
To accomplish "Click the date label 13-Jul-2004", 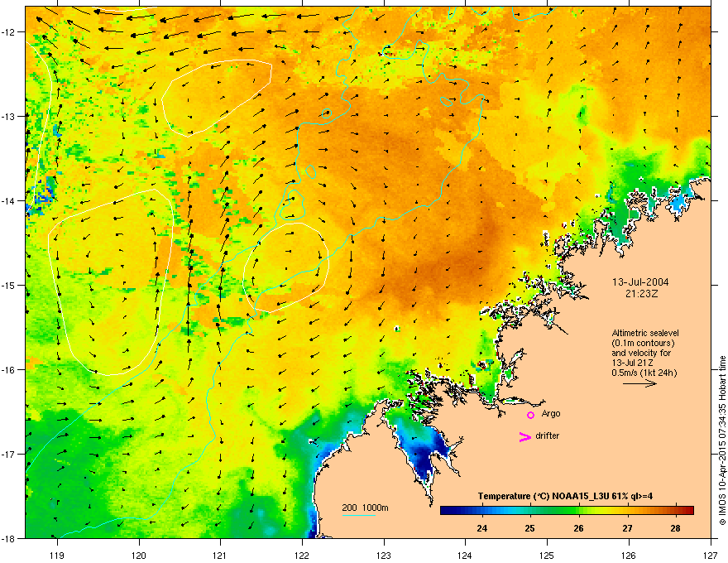I will click(x=640, y=282).
